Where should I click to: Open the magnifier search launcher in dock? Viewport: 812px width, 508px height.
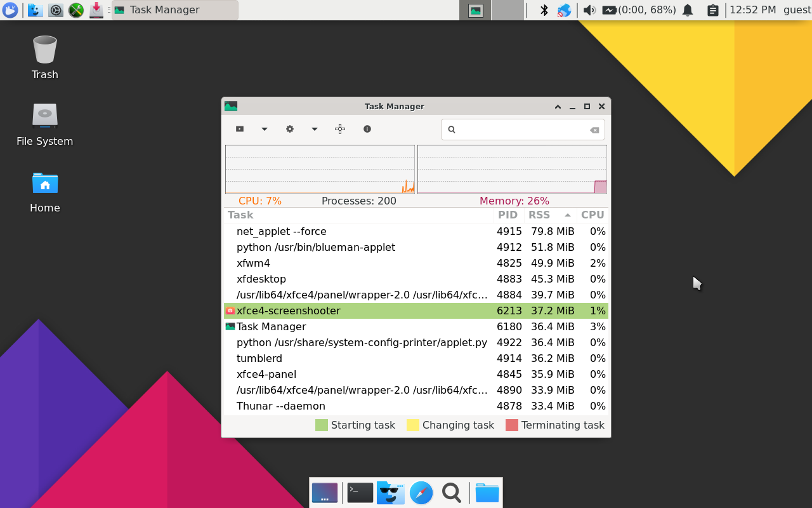click(452, 493)
